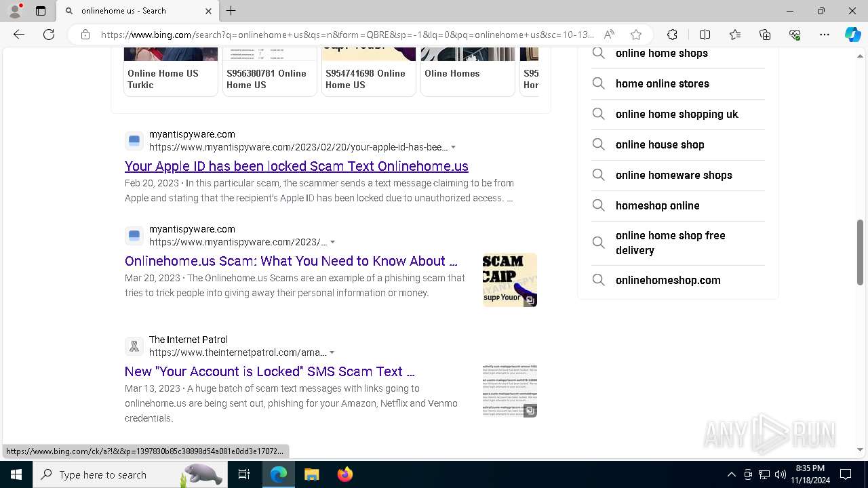Screen dimensions: 868x488
Task: Open the Favorites list icon
Action: [x=735, y=35]
